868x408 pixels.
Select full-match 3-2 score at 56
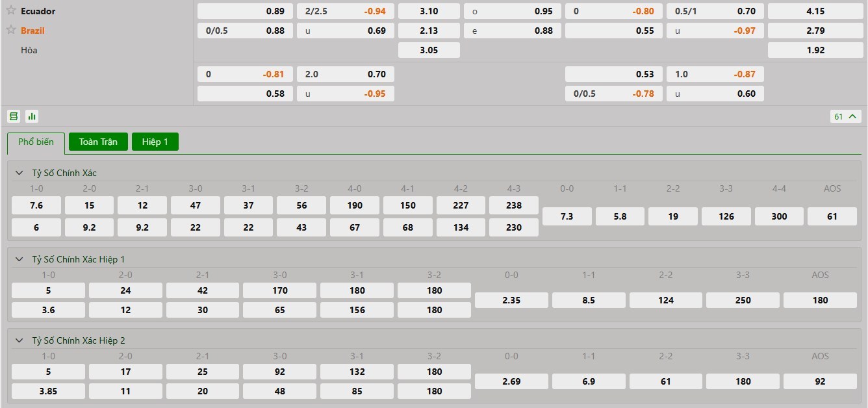click(x=301, y=205)
